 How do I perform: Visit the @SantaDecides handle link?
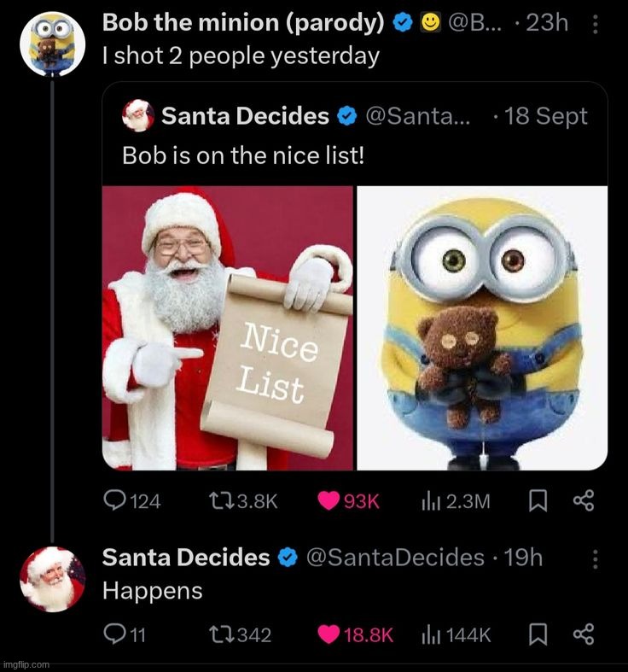click(394, 558)
